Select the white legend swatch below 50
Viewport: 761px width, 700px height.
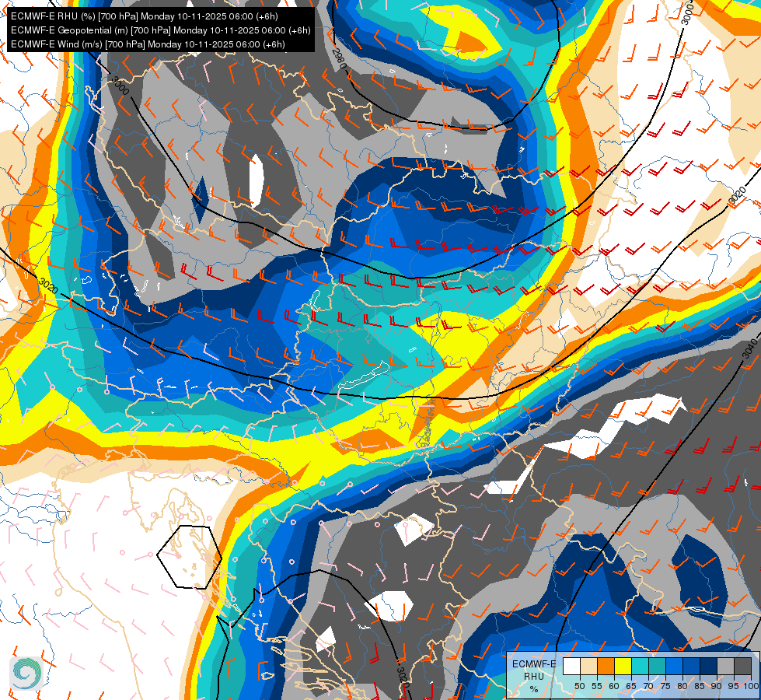[571, 666]
